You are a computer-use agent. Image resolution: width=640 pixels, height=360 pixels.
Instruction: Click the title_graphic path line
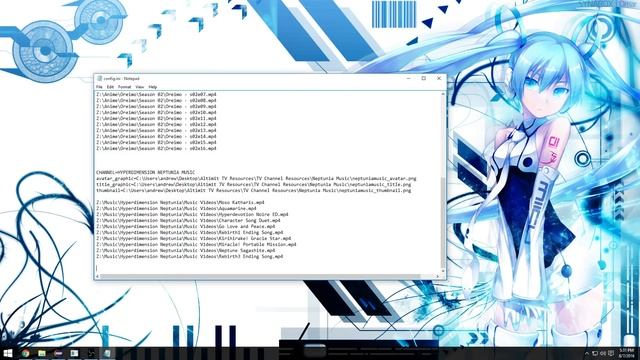pyautogui.click(x=254, y=184)
